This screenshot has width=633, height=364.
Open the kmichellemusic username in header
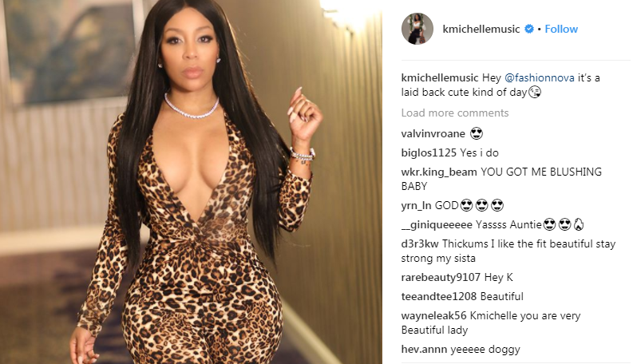pyautogui.click(x=481, y=29)
